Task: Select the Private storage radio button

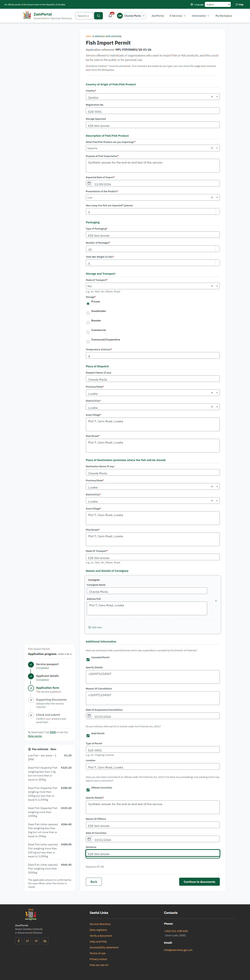Action: (x=88, y=304)
